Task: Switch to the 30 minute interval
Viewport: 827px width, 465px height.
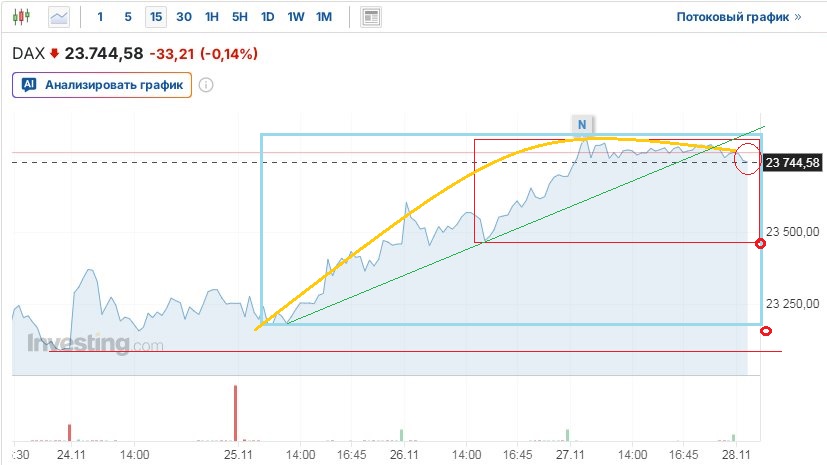Action: (x=183, y=17)
